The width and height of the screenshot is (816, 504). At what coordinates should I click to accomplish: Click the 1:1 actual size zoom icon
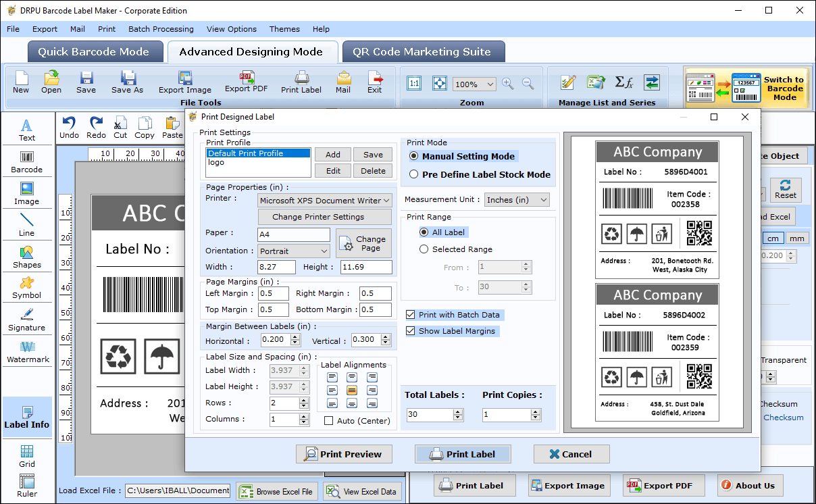(x=414, y=84)
